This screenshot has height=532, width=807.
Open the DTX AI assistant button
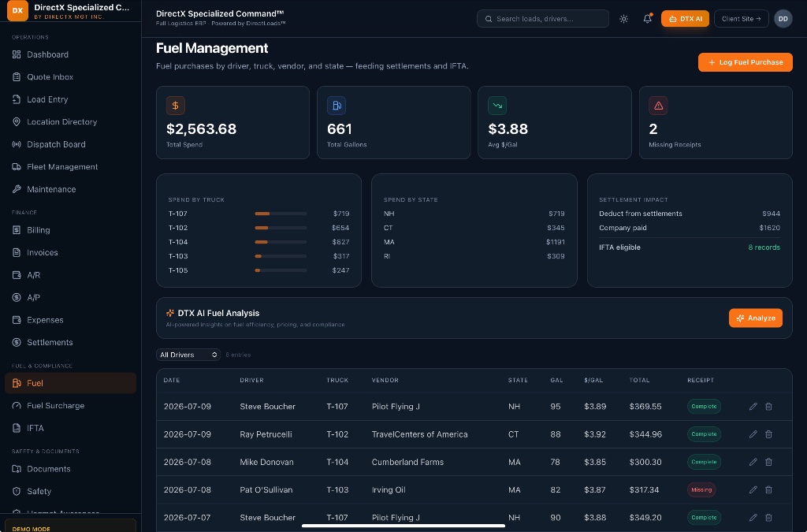pos(685,19)
